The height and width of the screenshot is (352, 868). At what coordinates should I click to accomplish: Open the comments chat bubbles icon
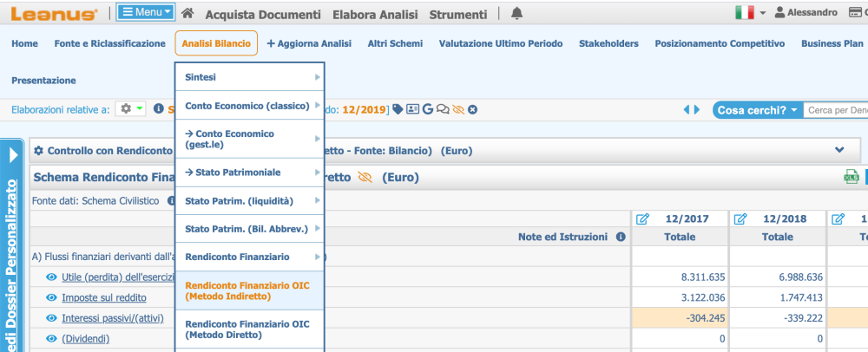coord(443,109)
